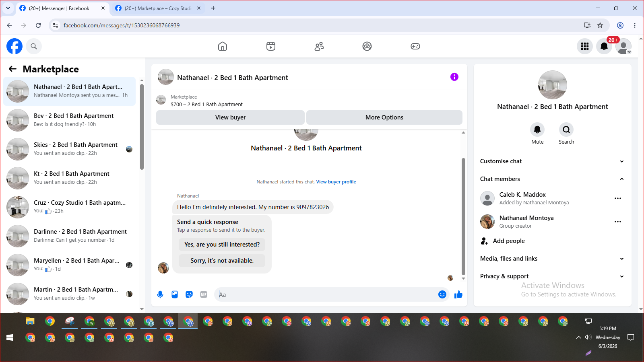The width and height of the screenshot is (644, 362).
Task: Open the Windows Action Center notifications
Action: point(631,337)
